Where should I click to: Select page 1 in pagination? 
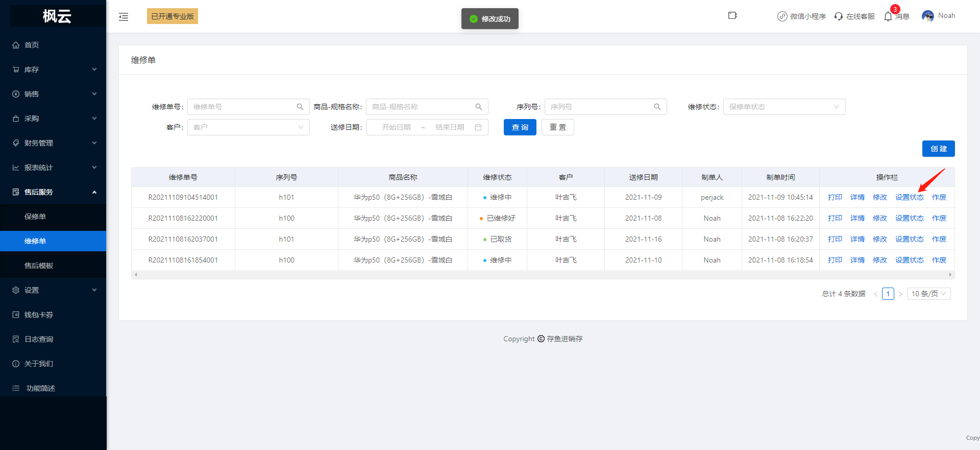point(888,294)
